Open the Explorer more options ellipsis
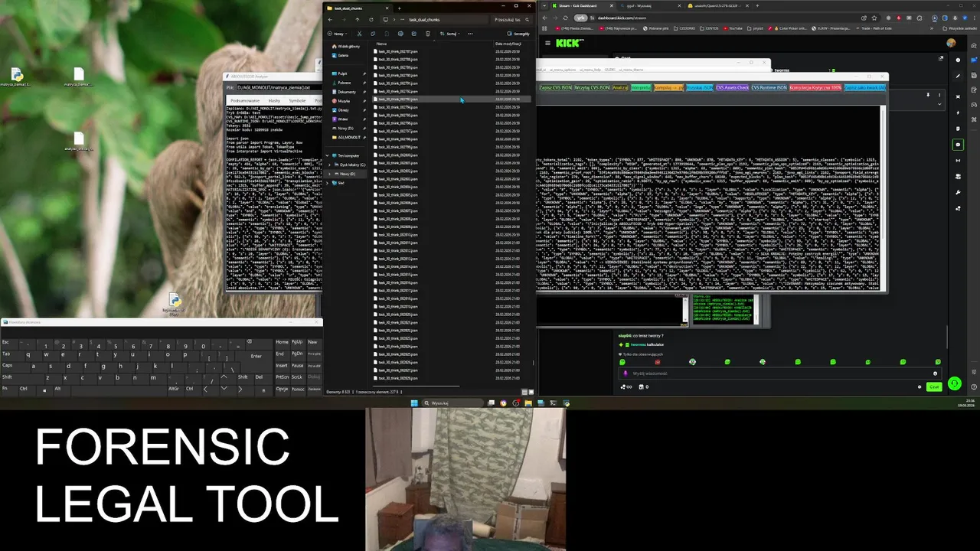This screenshot has height=551, width=980. pos(470,34)
